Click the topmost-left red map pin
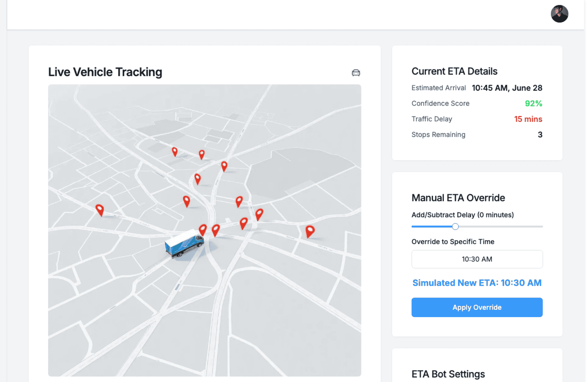The width and height of the screenshot is (588, 382). coord(175,151)
